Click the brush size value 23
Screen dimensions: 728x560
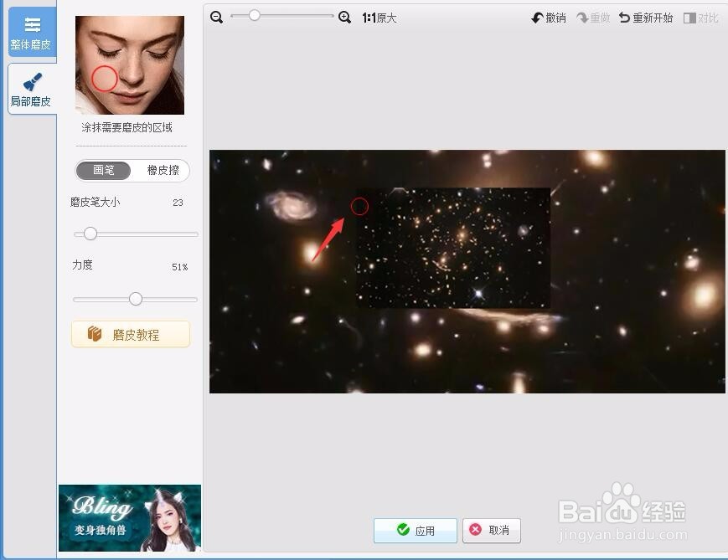point(178,203)
